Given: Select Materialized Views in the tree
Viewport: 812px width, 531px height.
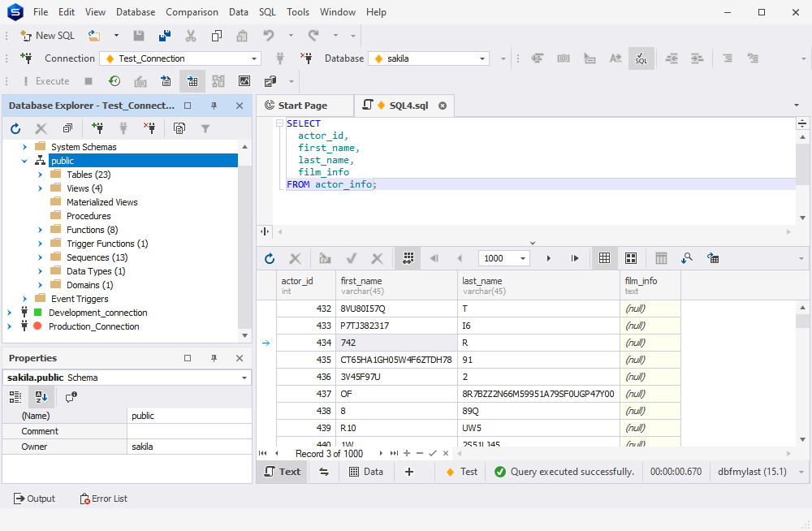Looking at the screenshot, I should 102,202.
